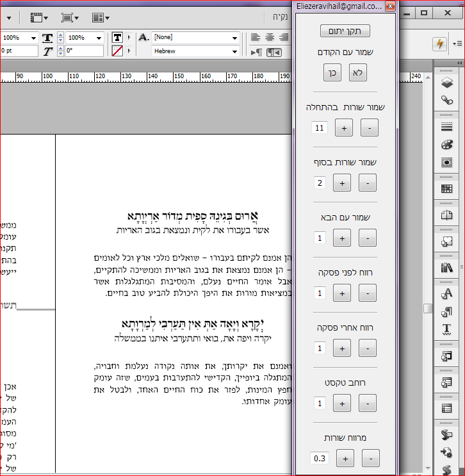The image size is (465, 476).
Task: Toggle left-to-right paragraph direction
Action: [256, 53]
